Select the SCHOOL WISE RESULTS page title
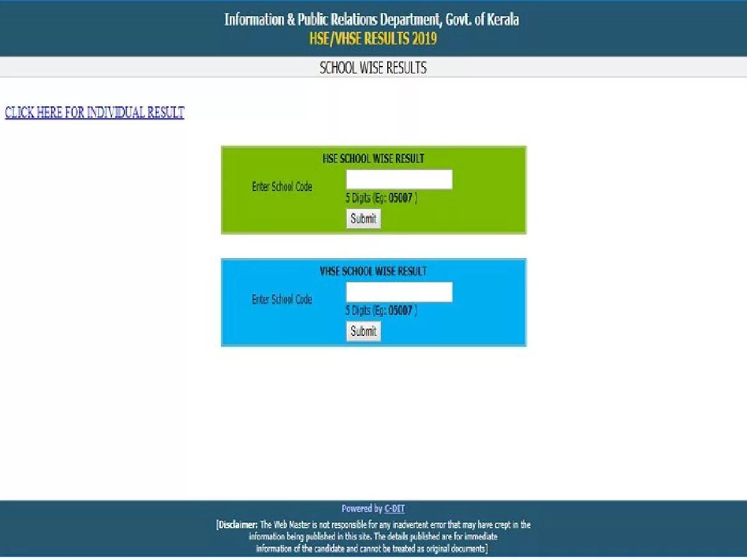The image size is (747, 560). click(374, 68)
